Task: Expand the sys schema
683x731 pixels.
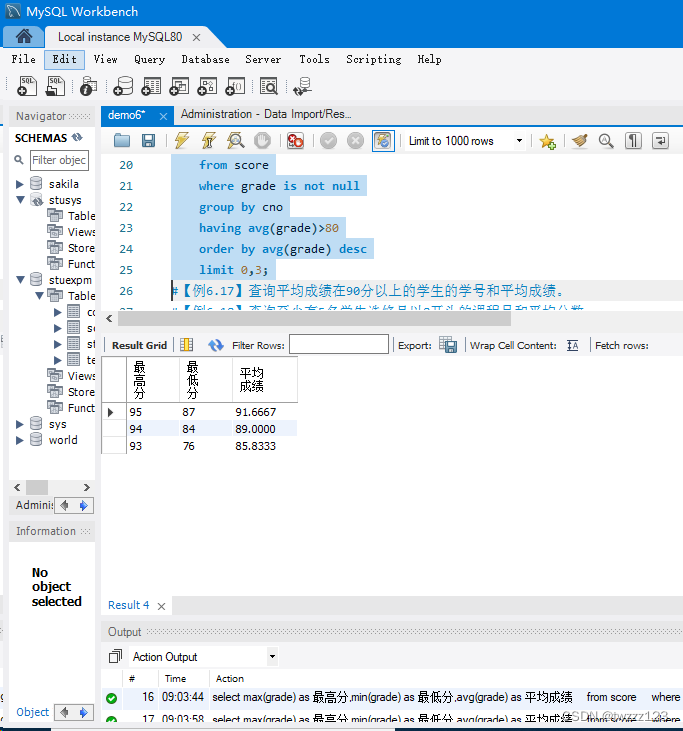Action: (x=20, y=424)
